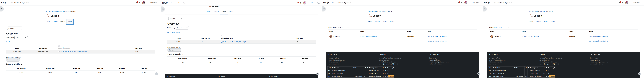Click help question-mark button in Group A reports window
The width and height of the screenshot is (644, 78).
pos(157,74)
